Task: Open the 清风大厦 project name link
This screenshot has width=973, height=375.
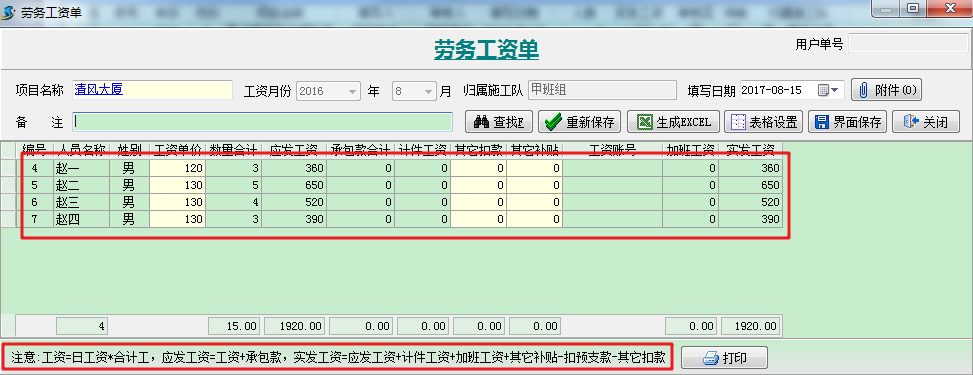Action: tap(98, 89)
